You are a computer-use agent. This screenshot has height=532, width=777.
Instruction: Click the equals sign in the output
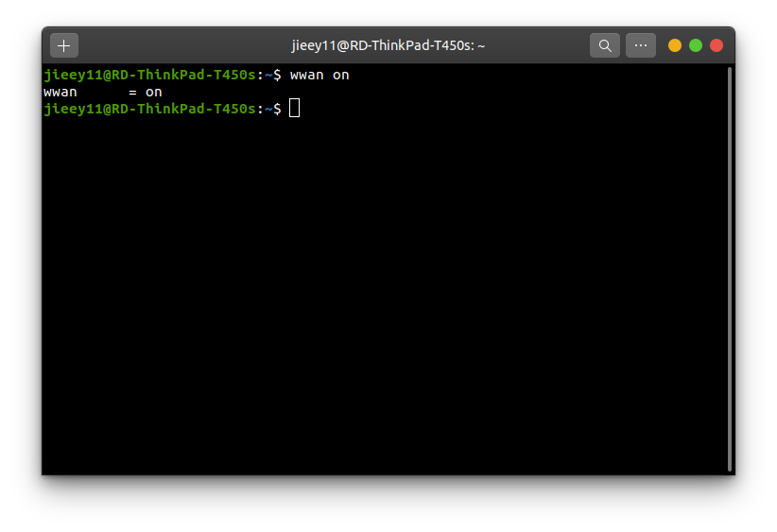133,92
